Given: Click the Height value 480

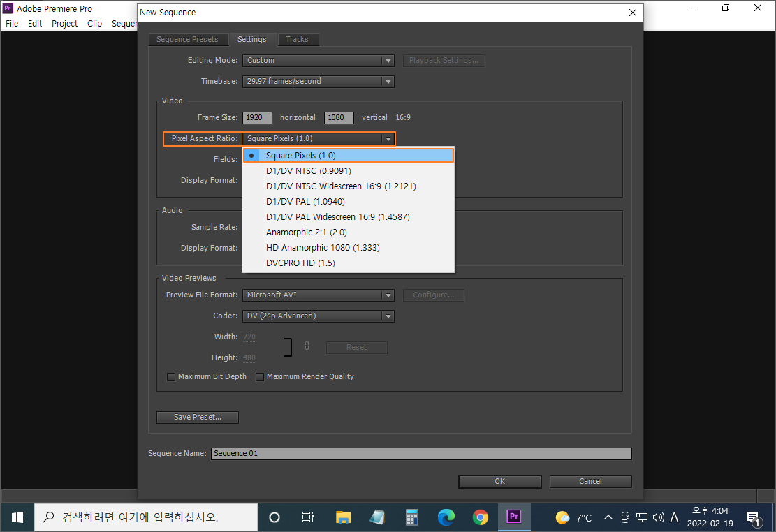Looking at the screenshot, I should pos(249,357).
